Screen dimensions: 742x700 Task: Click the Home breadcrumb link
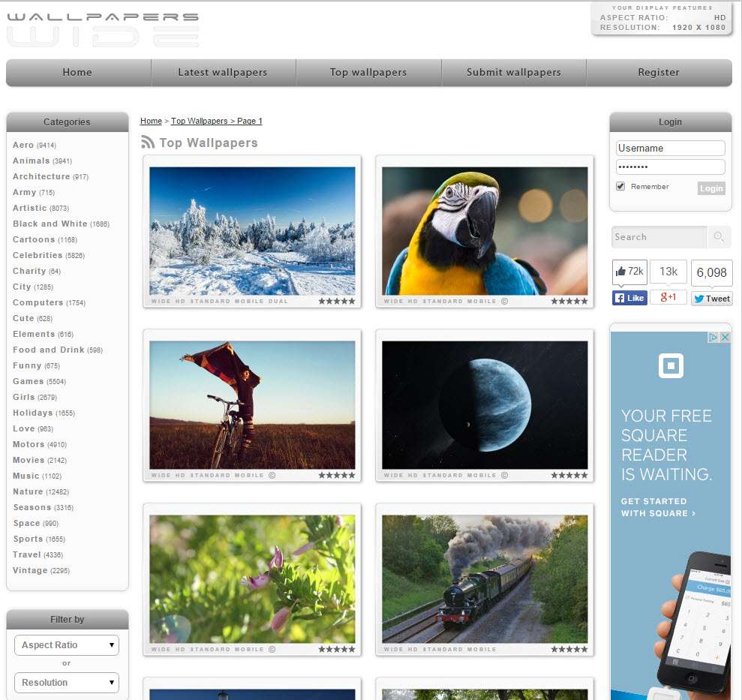151,121
